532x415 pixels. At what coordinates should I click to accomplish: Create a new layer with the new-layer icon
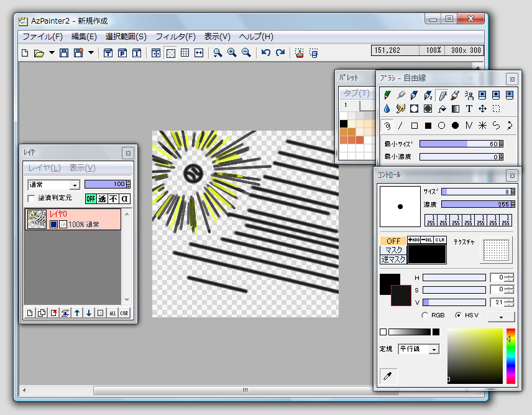30,312
